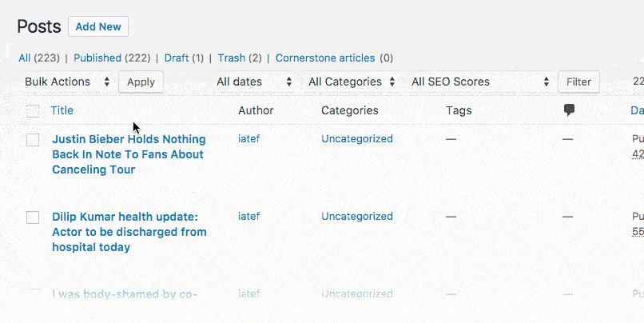This screenshot has height=323, width=644.
Task: Open the All Categories dropdown
Action: click(352, 82)
